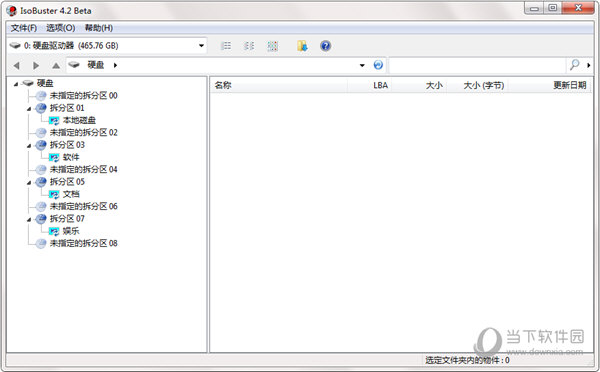Expand the breadcrumb arrow after 硬盘

tap(115, 65)
